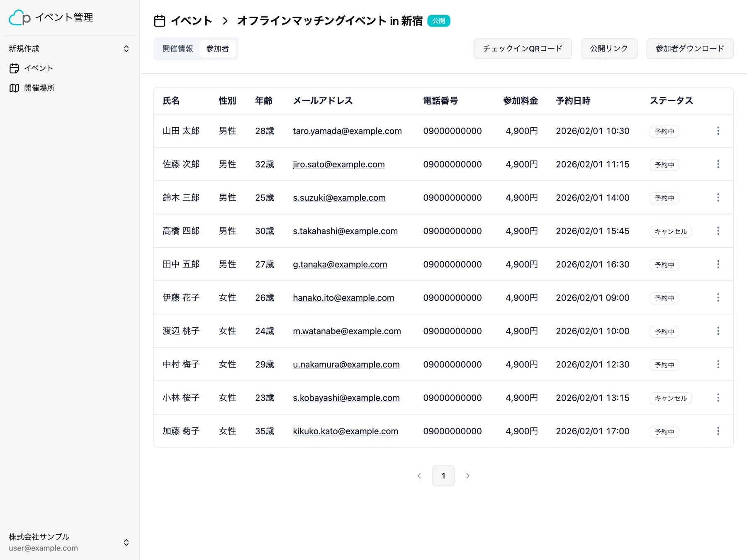The height and width of the screenshot is (560, 747).
Task: Click the 公開 badge next to event title
Action: click(x=438, y=20)
